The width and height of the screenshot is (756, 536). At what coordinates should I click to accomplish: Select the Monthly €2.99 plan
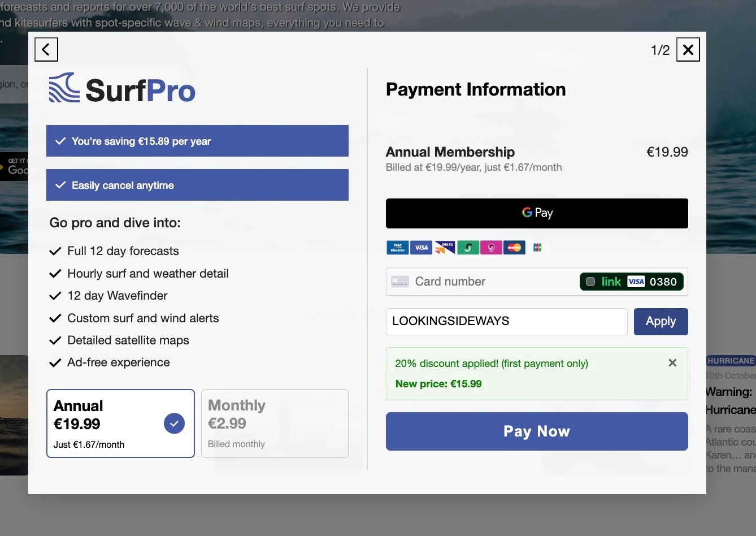pos(275,423)
